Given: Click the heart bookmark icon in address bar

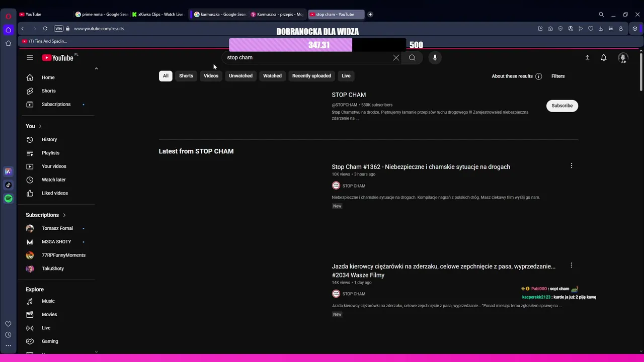Looking at the screenshot, I should [591, 29].
